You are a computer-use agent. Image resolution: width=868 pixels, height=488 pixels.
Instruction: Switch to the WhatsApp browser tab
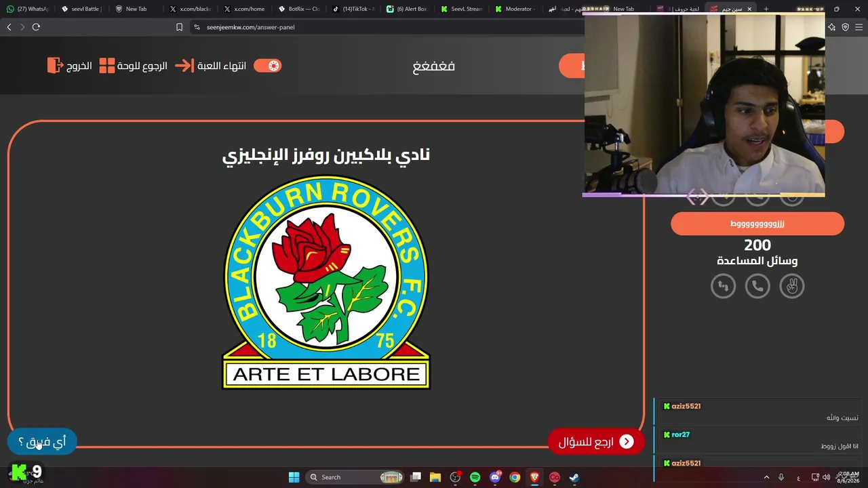(x=28, y=9)
